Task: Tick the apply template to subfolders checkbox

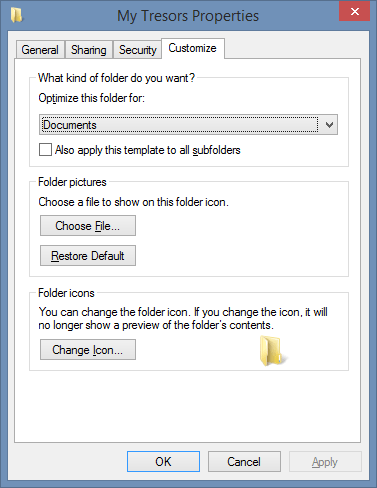Action: point(45,150)
